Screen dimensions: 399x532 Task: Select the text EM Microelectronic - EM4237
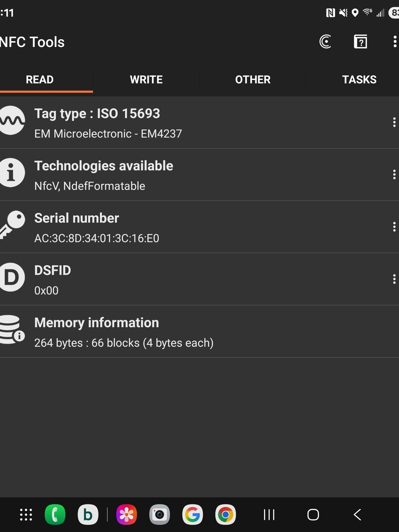point(108,134)
